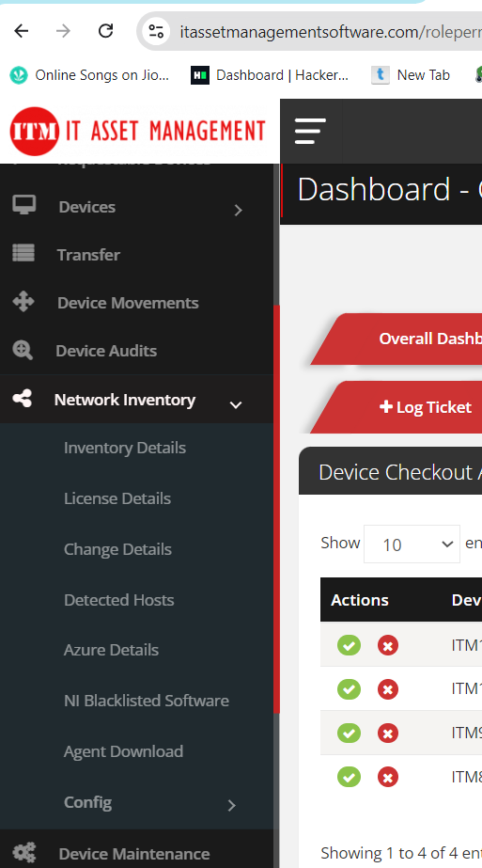482x868 pixels.
Task: Open Change Details
Action: (117, 549)
